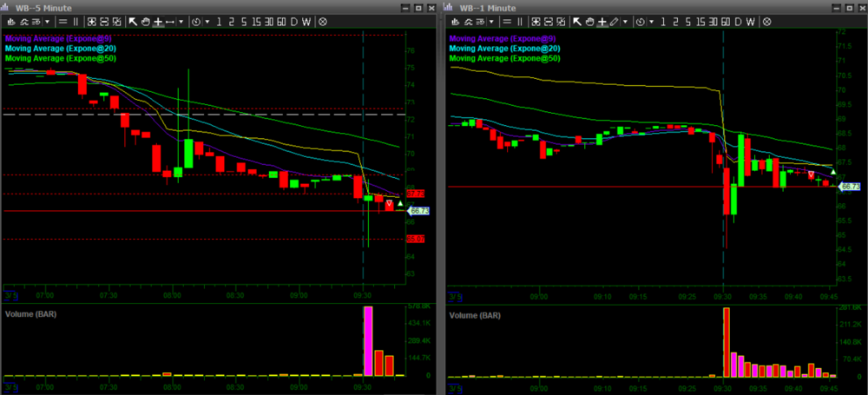Click the horizontal lines icon in 5 Minute chart
Image resolution: width=868 pixels, height=395 pixels.
point(63,21)
